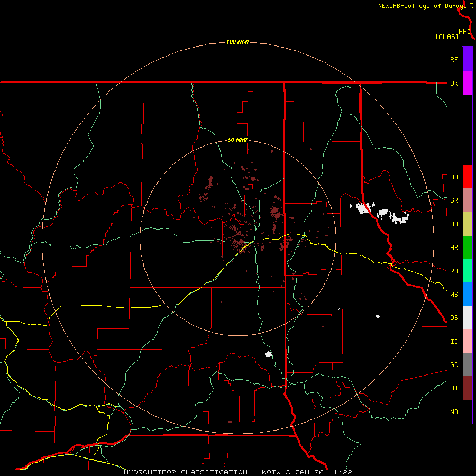476x476 pixels.
Task: Click the yellow BD legend swatch
Action: 467,224
